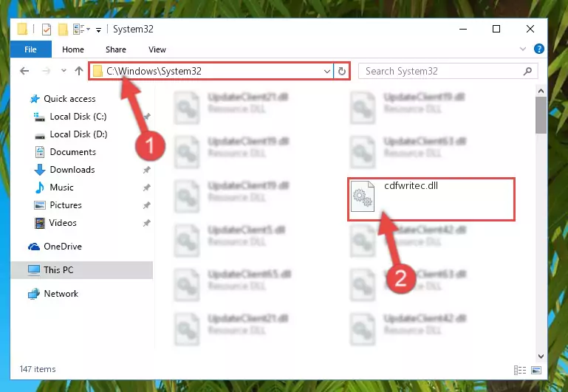Click the 147 items status text
Screen dimensions: 568x392
point(38,369)
